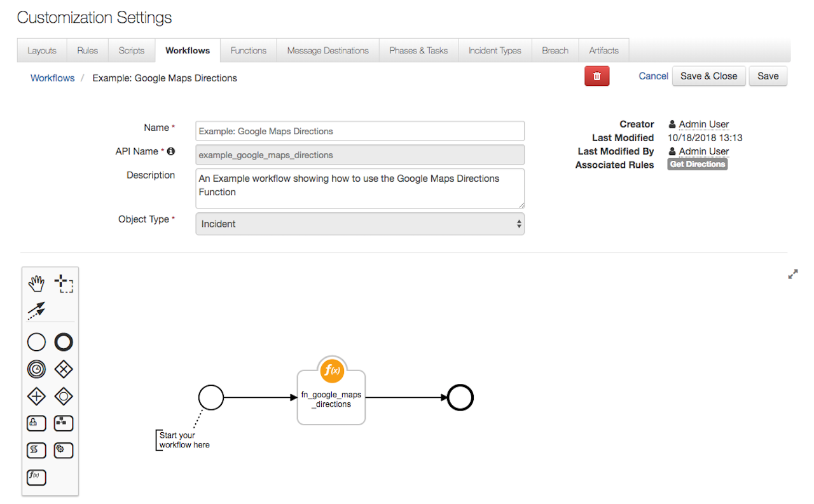Switch to the Layouts tab
Viewport: 814px width, 504px height.
pos(42,50)
